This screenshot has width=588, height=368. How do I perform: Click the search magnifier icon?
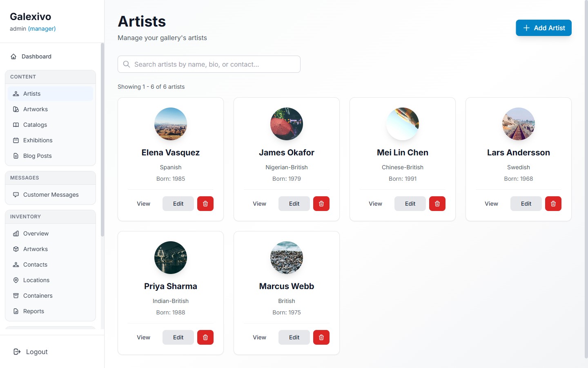(126, 64)
